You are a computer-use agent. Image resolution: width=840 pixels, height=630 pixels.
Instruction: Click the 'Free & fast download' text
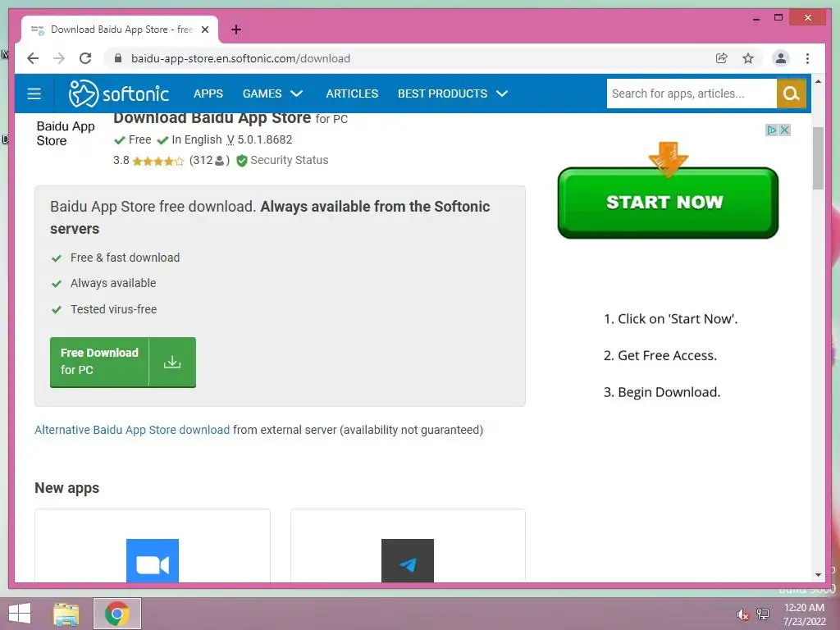click(125, 258)
